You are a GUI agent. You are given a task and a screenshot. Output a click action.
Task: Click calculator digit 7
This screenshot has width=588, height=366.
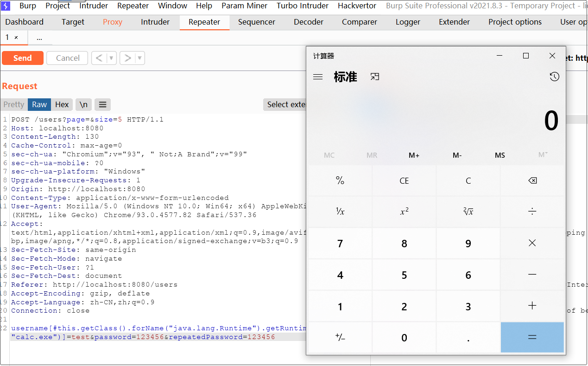[340, 243]
